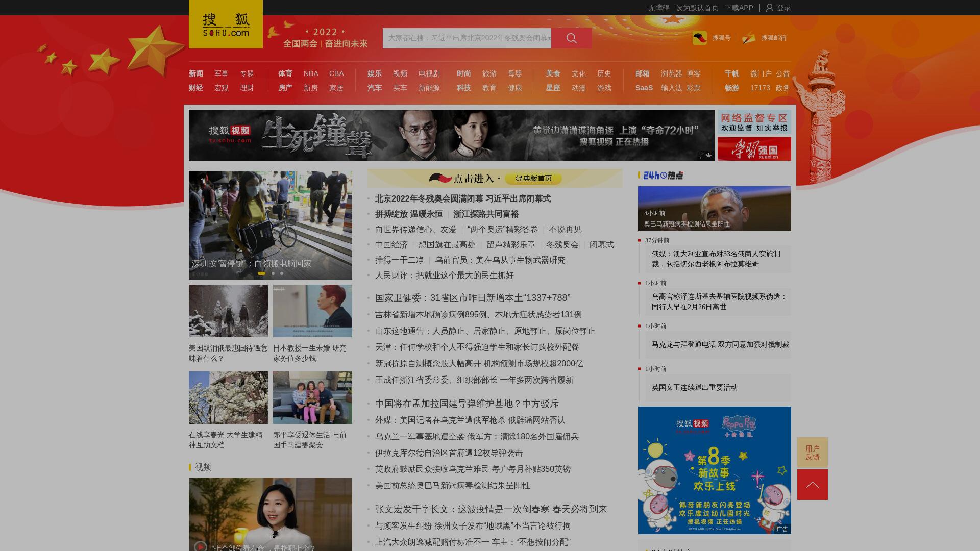Image resolution: width=980 pixels, height=551 pixels.
Task: Click the 2022 全国两会 banner
Action: 325,38
